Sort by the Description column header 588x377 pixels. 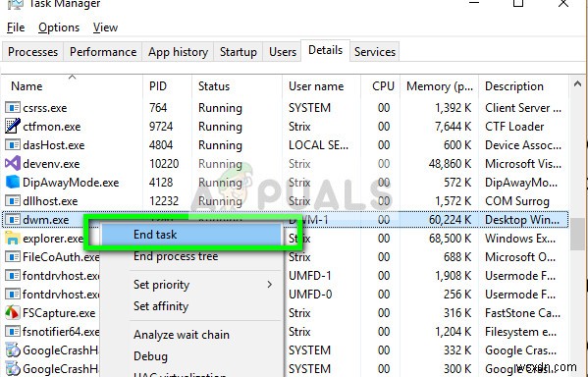(x=523, y=86)
